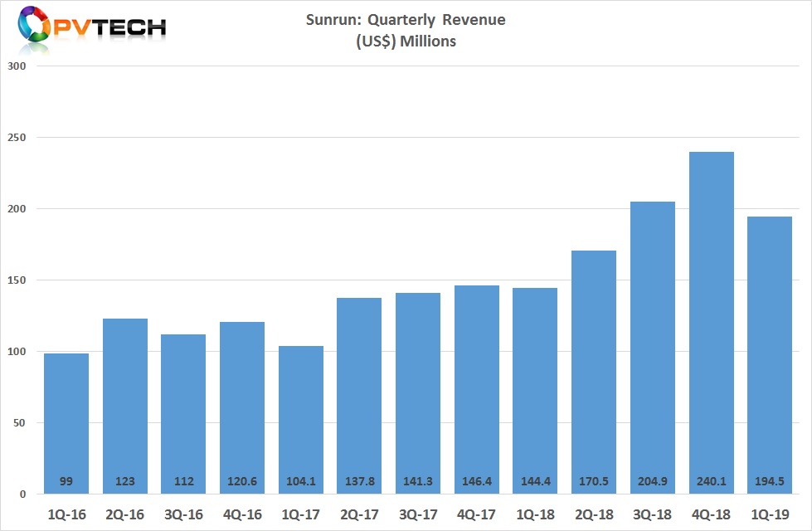Click the x-axis label '2Q-16'
Viewport: 812px width, 531px height.
(124, 514)
